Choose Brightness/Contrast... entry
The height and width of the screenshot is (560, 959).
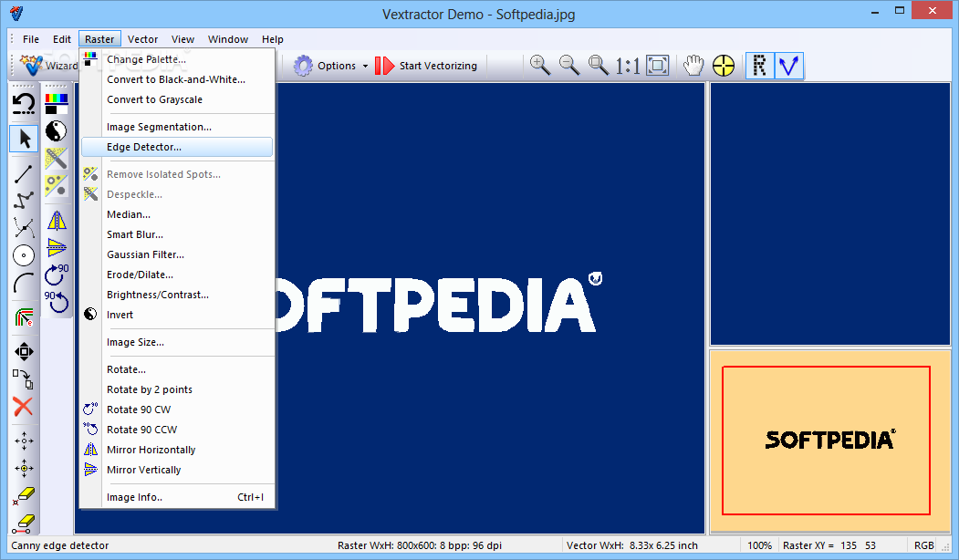177,295
